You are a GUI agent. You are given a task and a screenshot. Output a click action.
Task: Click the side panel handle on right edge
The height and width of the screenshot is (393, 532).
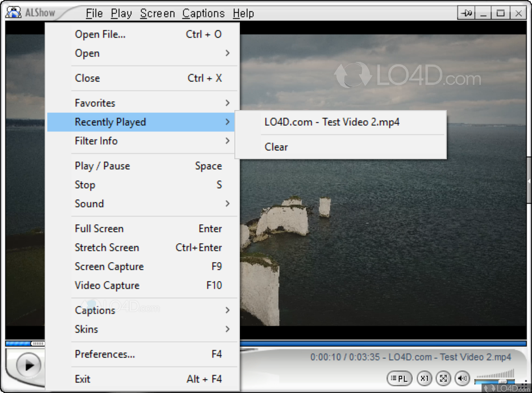[x=529, y=180]
